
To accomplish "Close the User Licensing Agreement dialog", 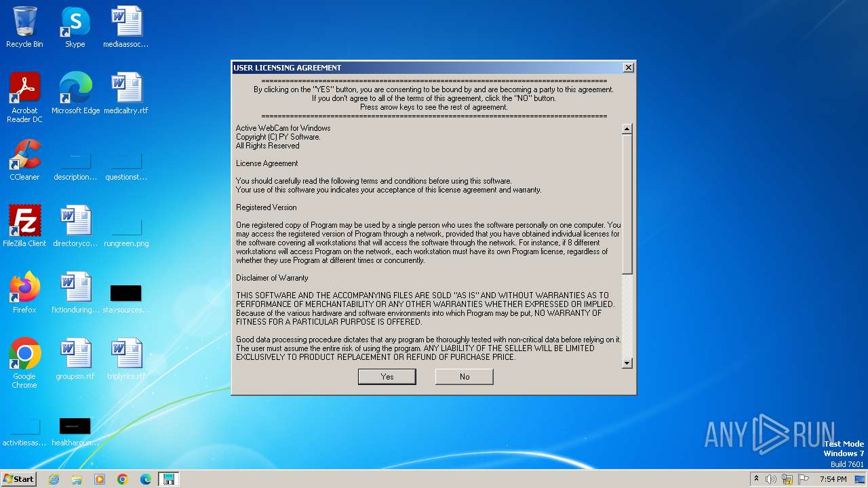I will [628, 67].
